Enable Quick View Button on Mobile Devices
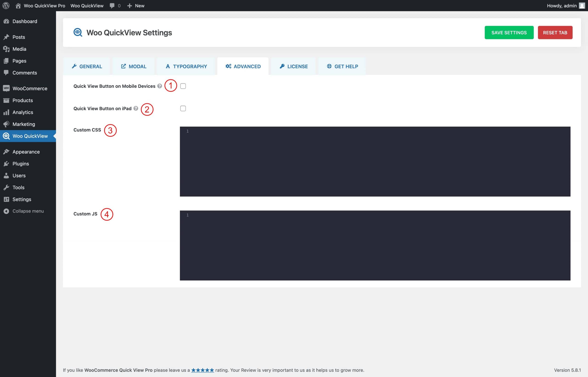This screenshot has height=377, width=588. click(x=183, y=86)
